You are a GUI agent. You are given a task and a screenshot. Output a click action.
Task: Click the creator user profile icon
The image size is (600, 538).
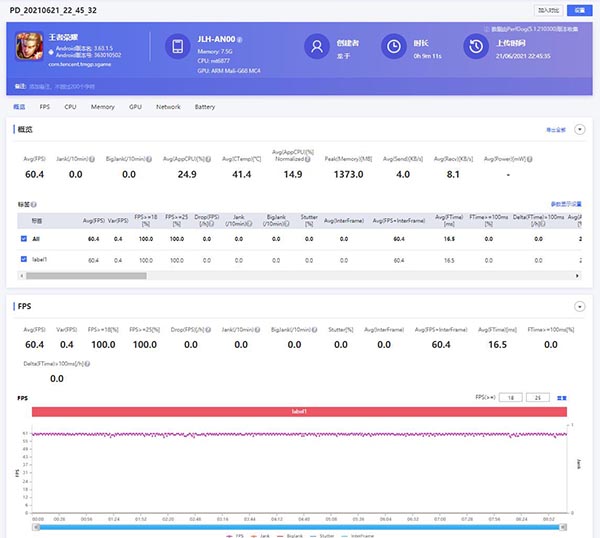[317, 47]
